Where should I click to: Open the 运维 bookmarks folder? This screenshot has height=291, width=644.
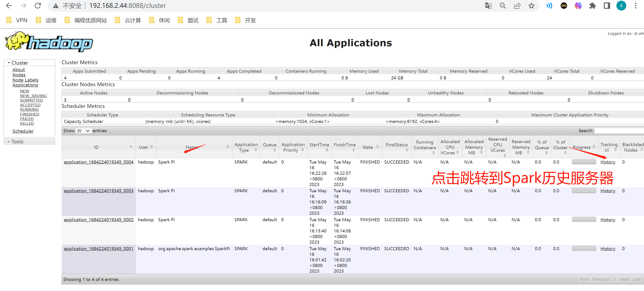[x=46, y=20]
